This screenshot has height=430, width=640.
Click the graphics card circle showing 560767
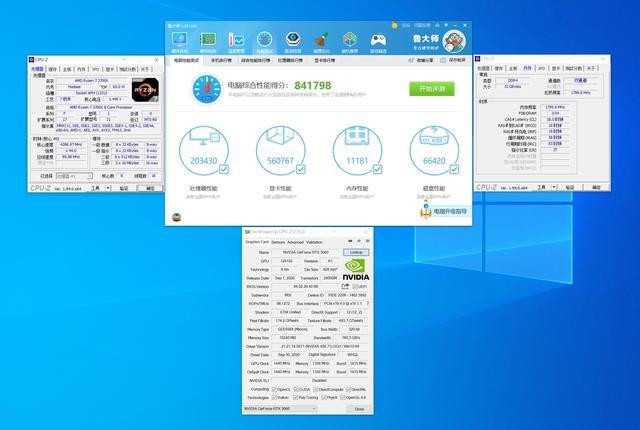click(x=280, y=151)
